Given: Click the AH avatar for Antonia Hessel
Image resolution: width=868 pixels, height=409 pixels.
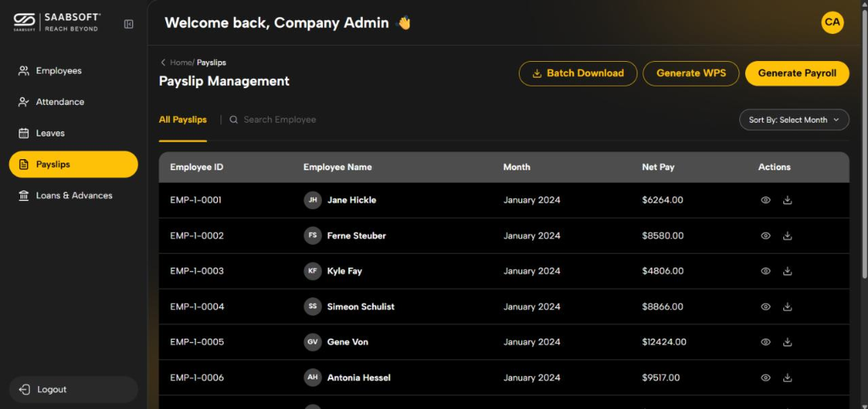Looking at the screenshot, I should click(x=313, y=378).
